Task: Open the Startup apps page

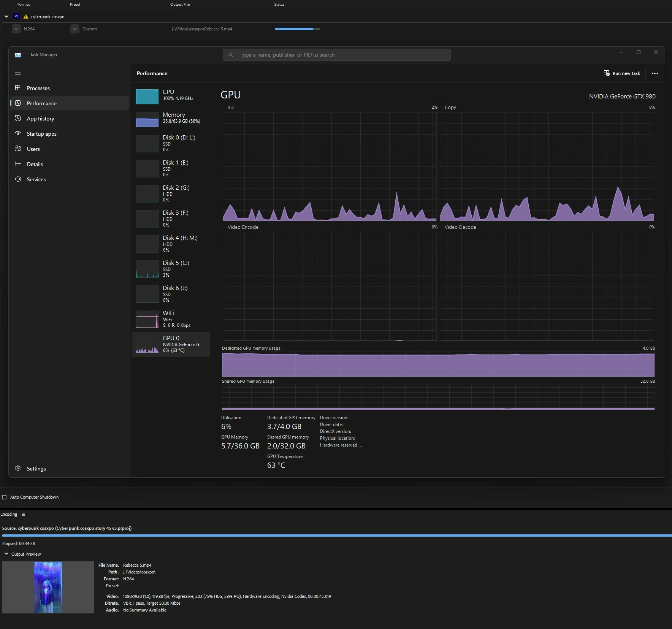Action: tap(70, 133)
